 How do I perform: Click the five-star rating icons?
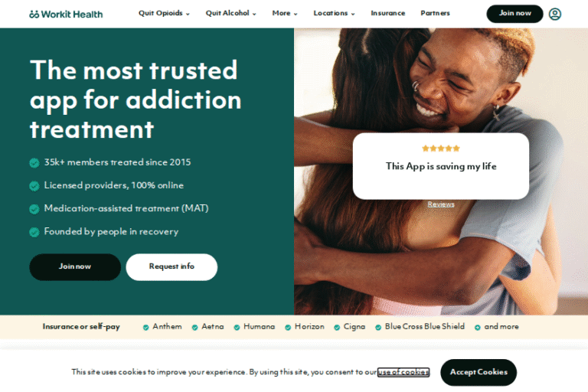(x=441, y=149)
